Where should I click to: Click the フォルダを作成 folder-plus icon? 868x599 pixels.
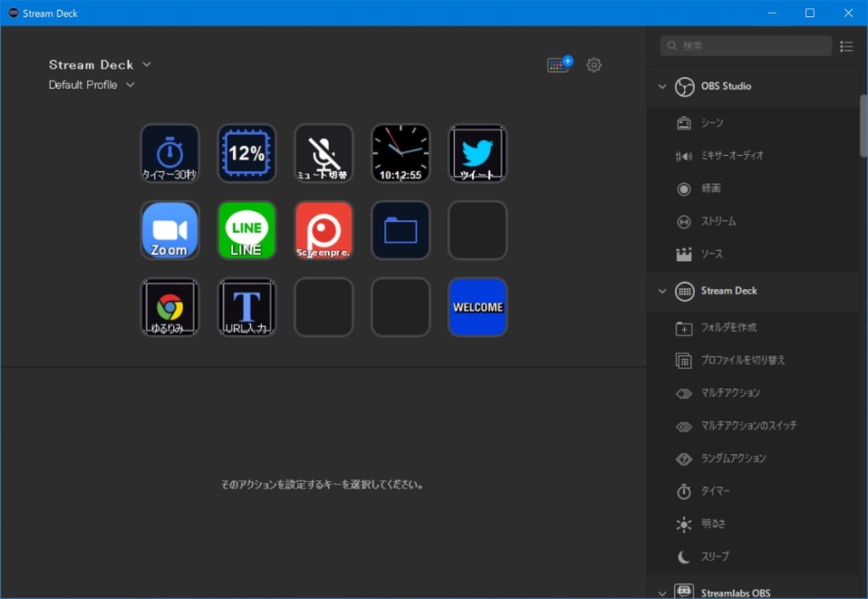point(684,328)
